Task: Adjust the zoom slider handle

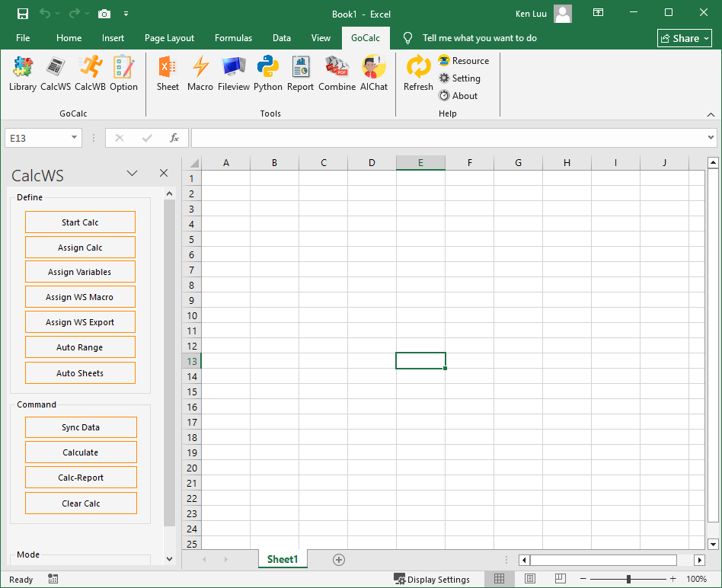Action: coord(628,579)
